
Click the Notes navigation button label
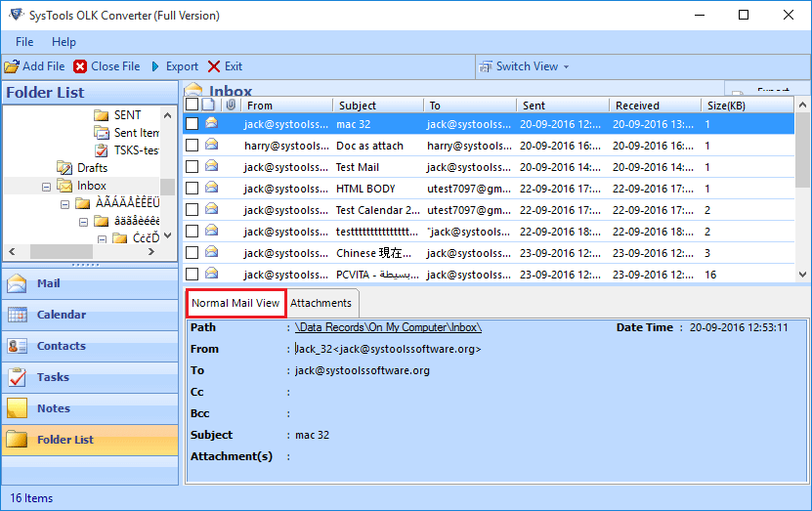tap(54, 408)
